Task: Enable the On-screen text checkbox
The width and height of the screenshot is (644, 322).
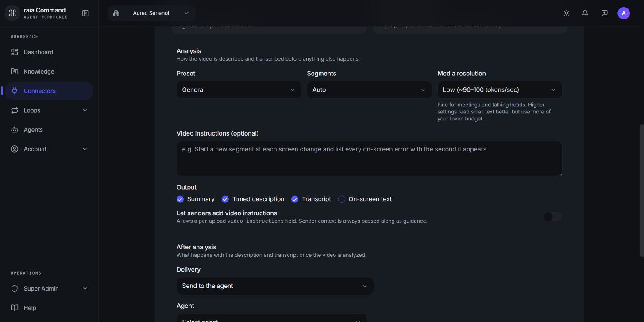Action: (342, 199)
